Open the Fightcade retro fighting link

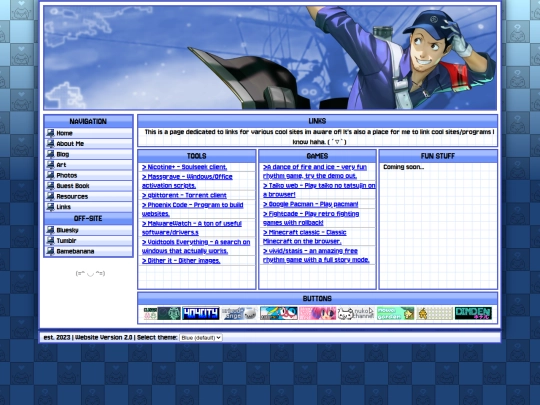tap(311, 218)
